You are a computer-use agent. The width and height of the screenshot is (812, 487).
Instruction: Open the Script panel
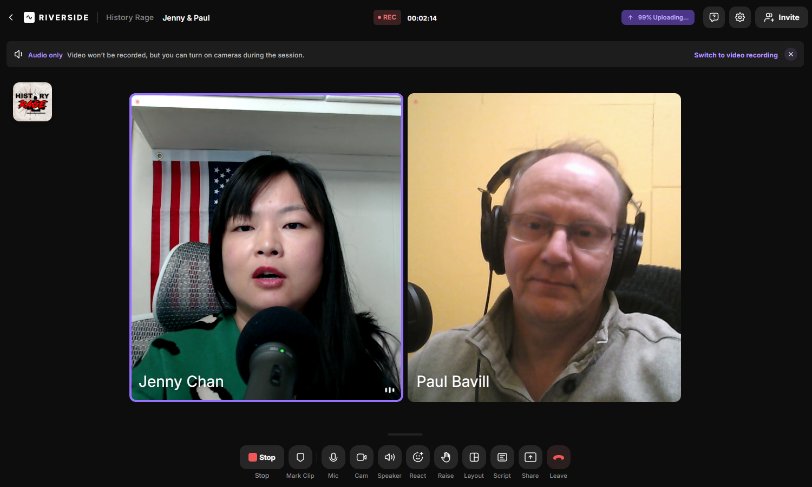click(x=502, y=457)
